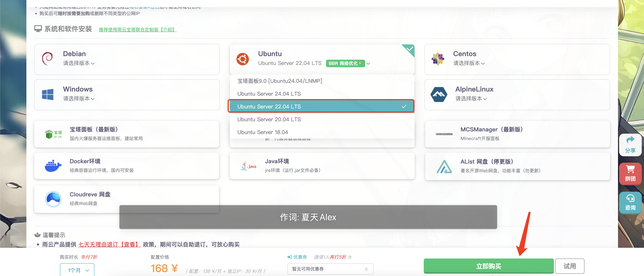Click the 温馨提示 heading text

[54, 235]
